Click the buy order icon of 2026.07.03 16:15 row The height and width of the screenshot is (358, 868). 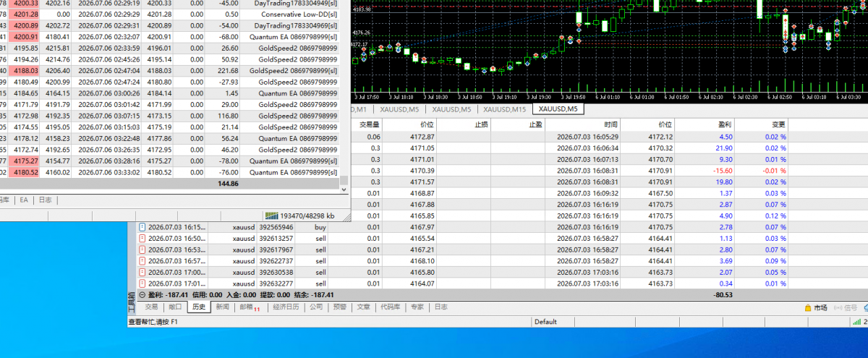tap(142, 227)
